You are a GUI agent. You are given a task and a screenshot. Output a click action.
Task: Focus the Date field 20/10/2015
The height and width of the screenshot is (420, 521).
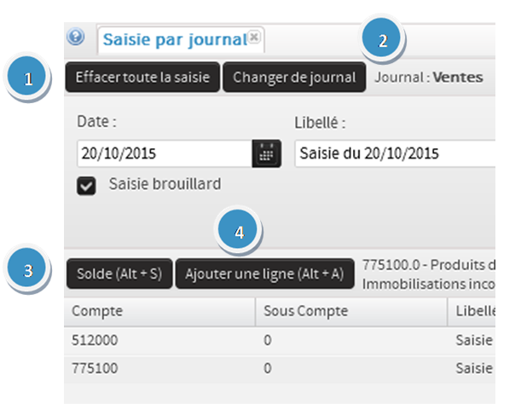coord(165,153)
